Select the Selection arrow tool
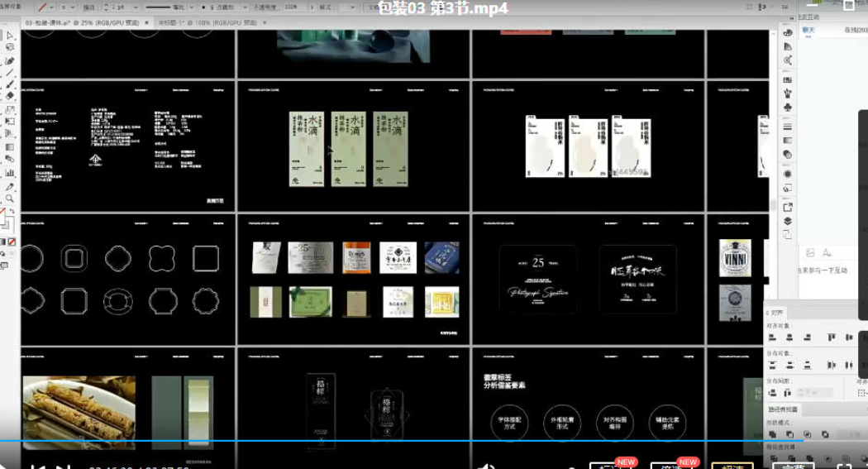Image resolution: width=868 pixels, height=469 pixels. (x=10, y=36)
